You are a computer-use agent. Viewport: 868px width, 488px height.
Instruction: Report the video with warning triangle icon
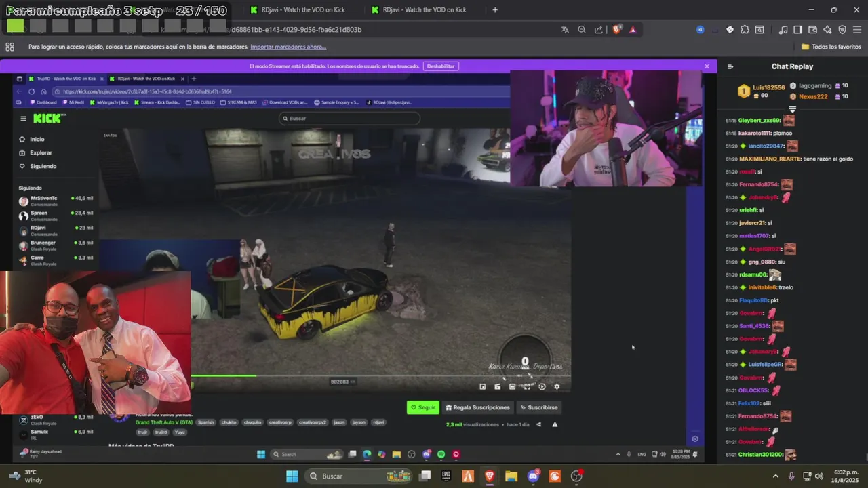click(x=555, y=424)
